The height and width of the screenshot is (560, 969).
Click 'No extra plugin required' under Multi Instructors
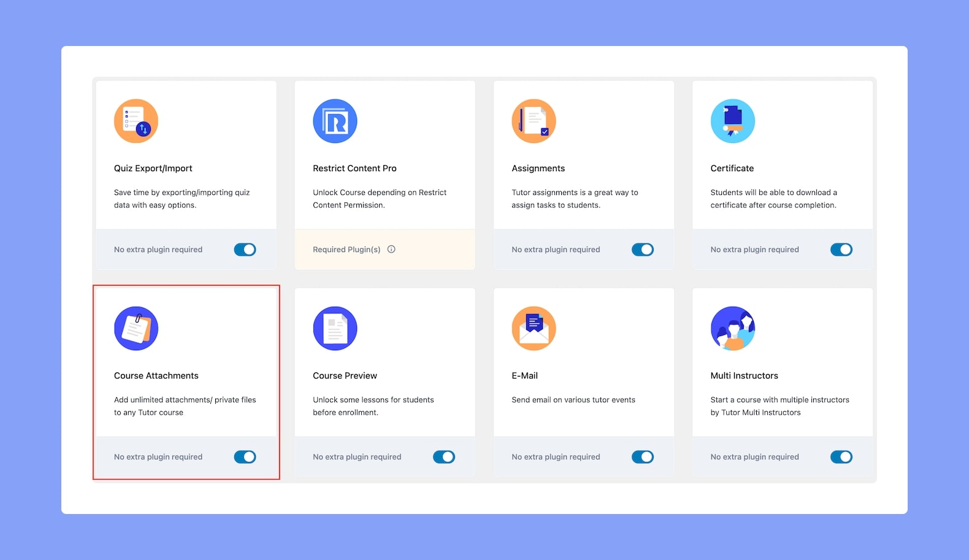point(754,457)
